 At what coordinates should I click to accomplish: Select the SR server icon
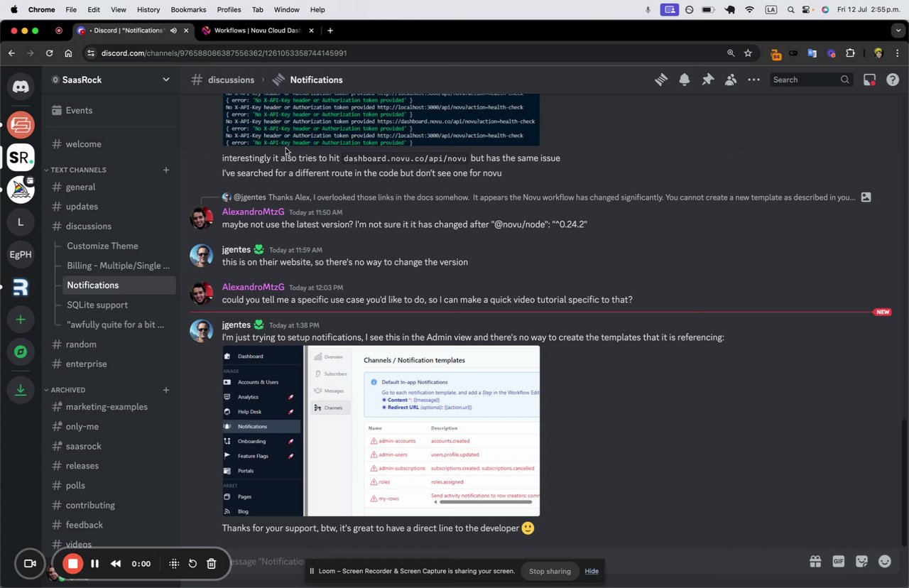click(21, 157)
